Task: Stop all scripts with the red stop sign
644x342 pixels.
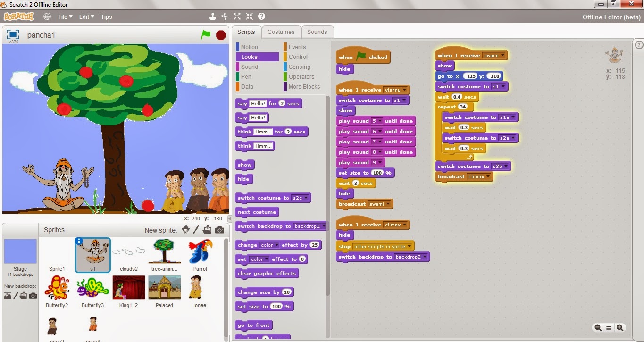Action: coord(220,34)
